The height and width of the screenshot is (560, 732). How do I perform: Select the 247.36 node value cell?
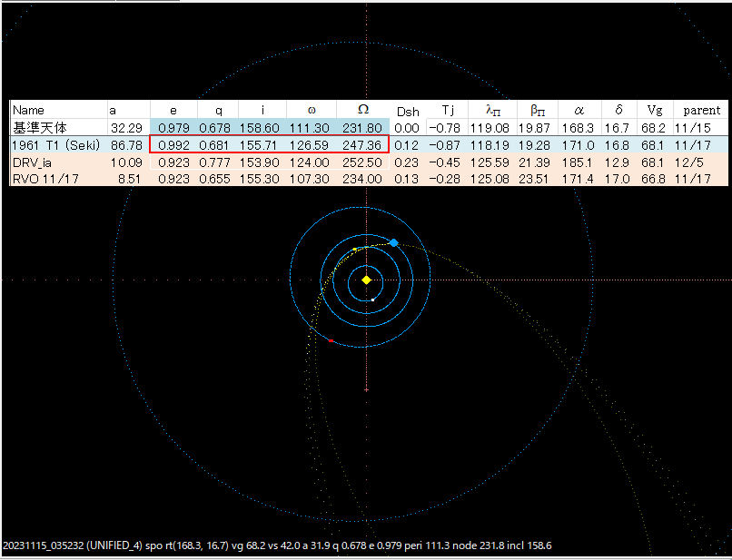point(363,144)
